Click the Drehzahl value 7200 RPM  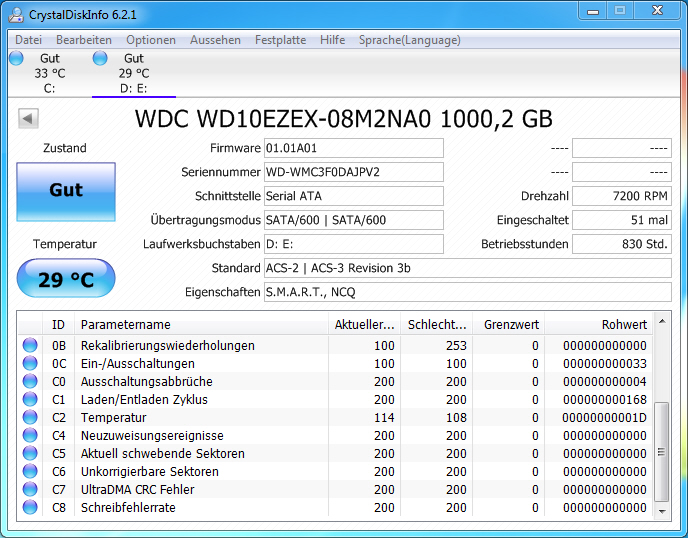tap(622, 196)
